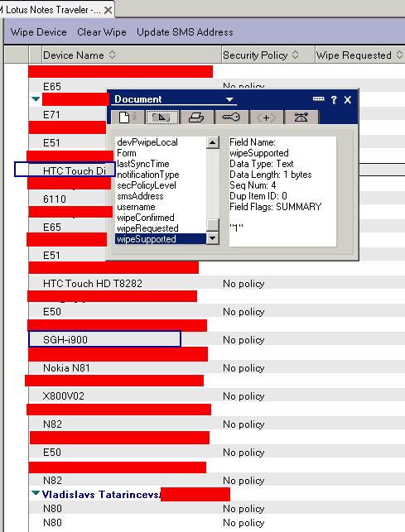405x532 pixels.
Task: Close the Document properties box
Action: tap(347, 100)
